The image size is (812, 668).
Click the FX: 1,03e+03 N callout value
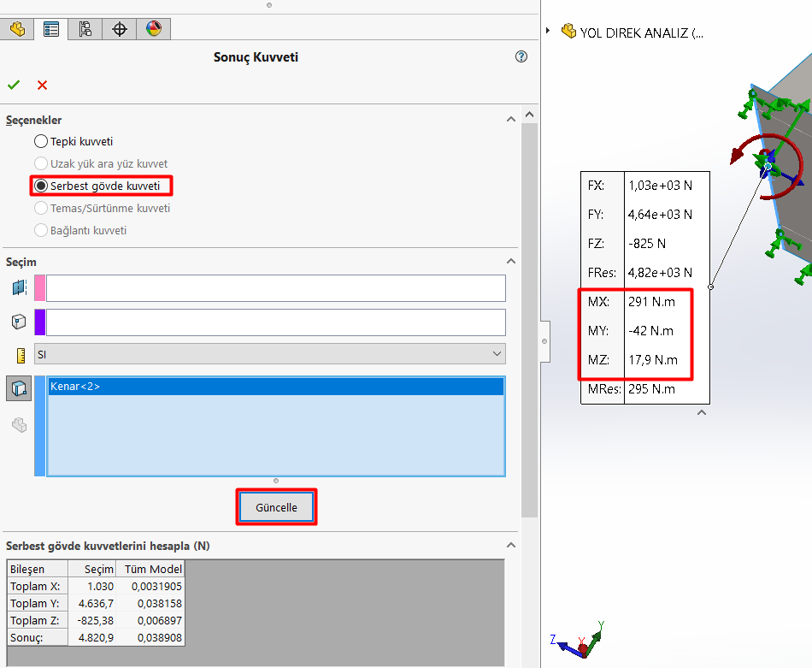(660, 186)
